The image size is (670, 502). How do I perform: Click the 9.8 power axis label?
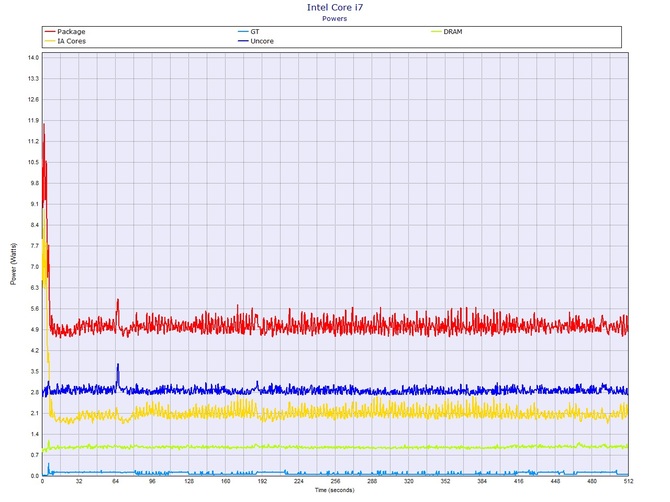pos(34,183)
